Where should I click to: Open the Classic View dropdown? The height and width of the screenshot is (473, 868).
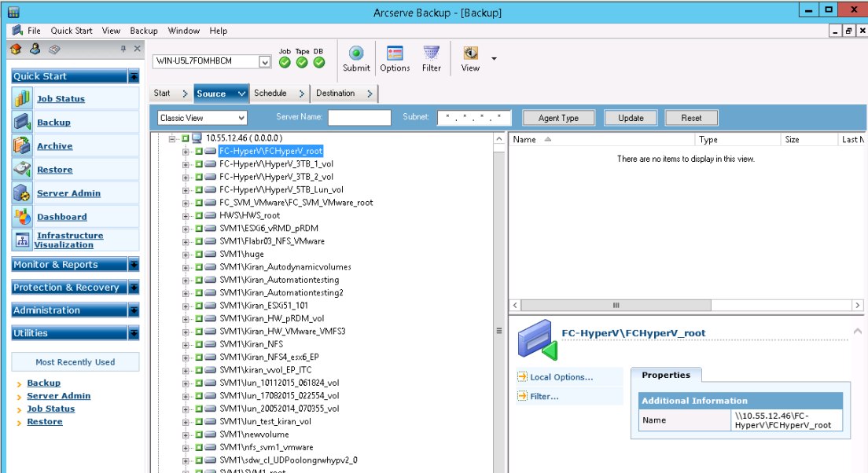(x=241, y=118)
